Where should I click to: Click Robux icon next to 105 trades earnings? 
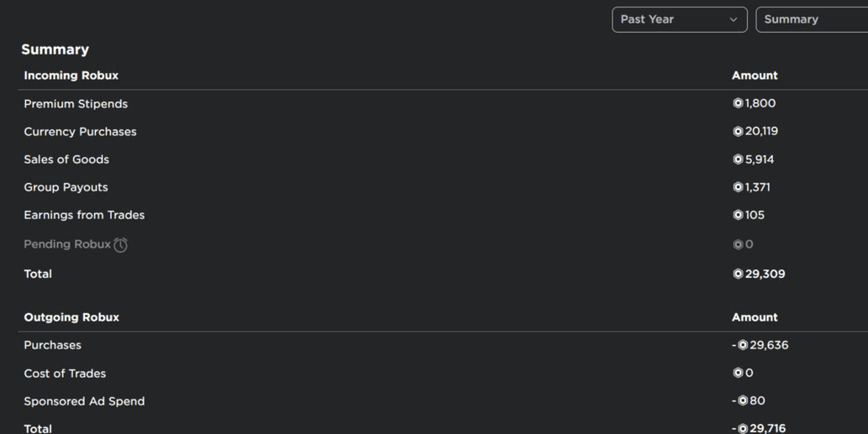coord(738,215)
